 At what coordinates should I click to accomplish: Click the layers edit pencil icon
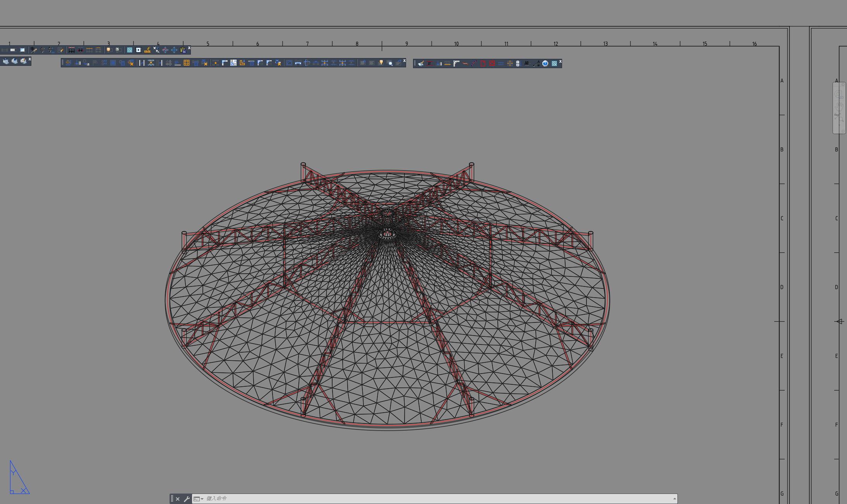tap(24, 61)
